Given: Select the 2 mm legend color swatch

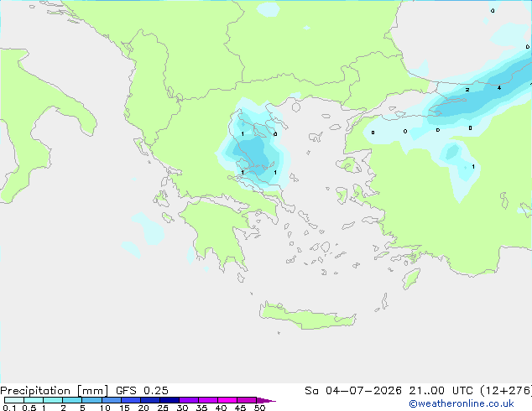Looking at the screenshot, I should point(72,400).
